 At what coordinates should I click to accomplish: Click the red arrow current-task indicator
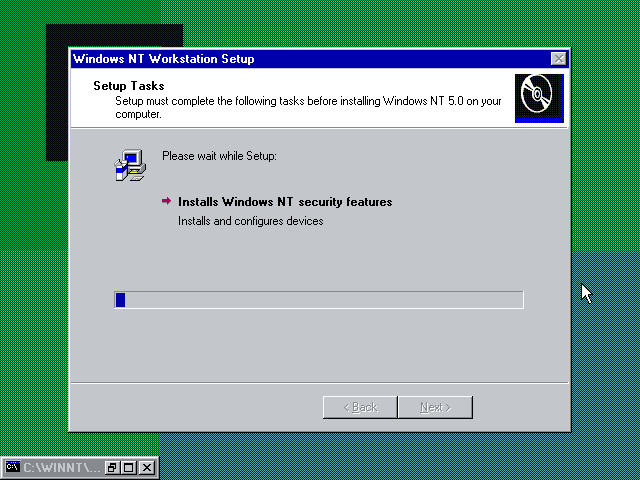click(x=166, y=201)
